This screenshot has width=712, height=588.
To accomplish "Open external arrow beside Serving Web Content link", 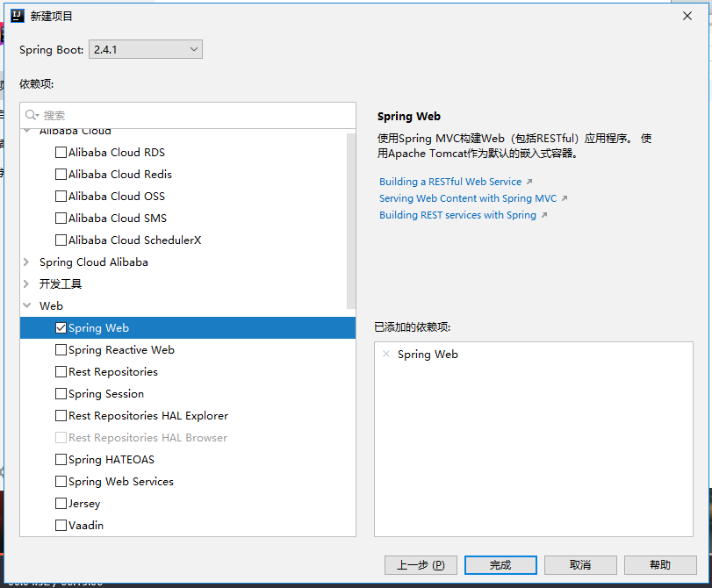I will (x=565, y=198).
